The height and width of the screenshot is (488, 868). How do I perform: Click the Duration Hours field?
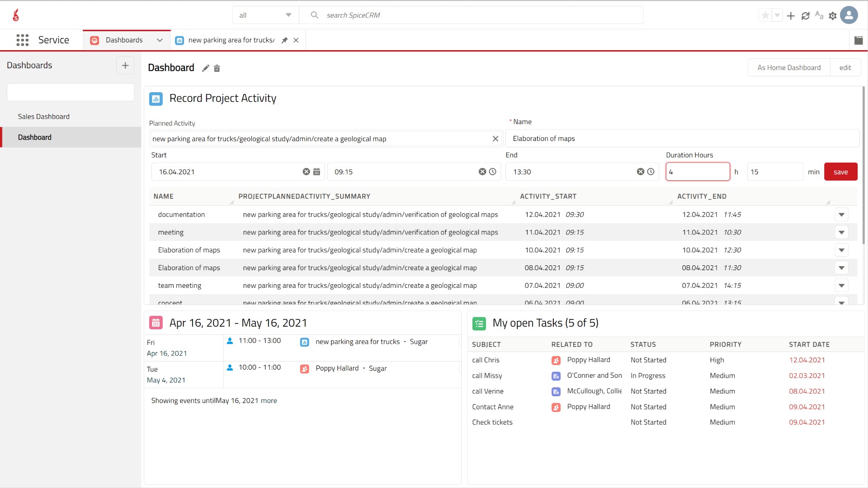tap(698, 172)
